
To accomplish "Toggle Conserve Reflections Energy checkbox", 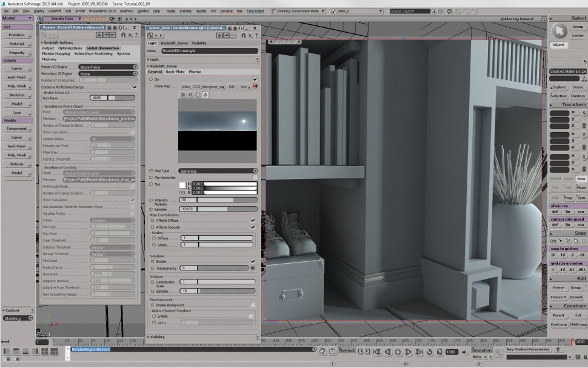I will 135,87.
